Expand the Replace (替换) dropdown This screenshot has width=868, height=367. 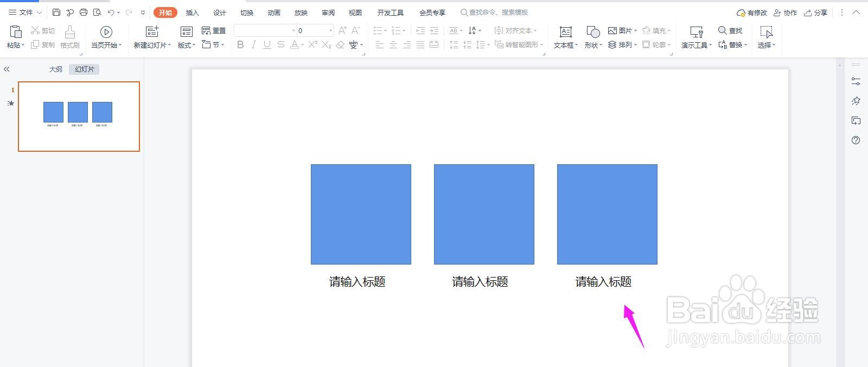point(746,45)
